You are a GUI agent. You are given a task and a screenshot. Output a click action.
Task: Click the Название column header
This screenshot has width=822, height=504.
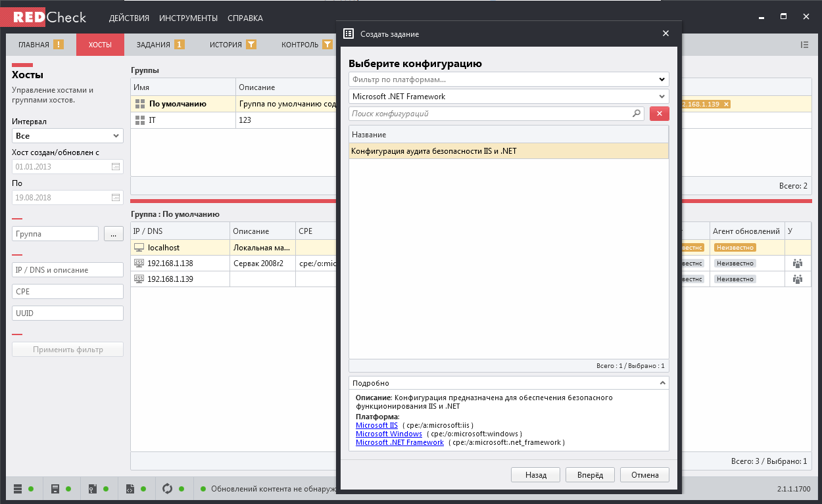pos(508,135)
